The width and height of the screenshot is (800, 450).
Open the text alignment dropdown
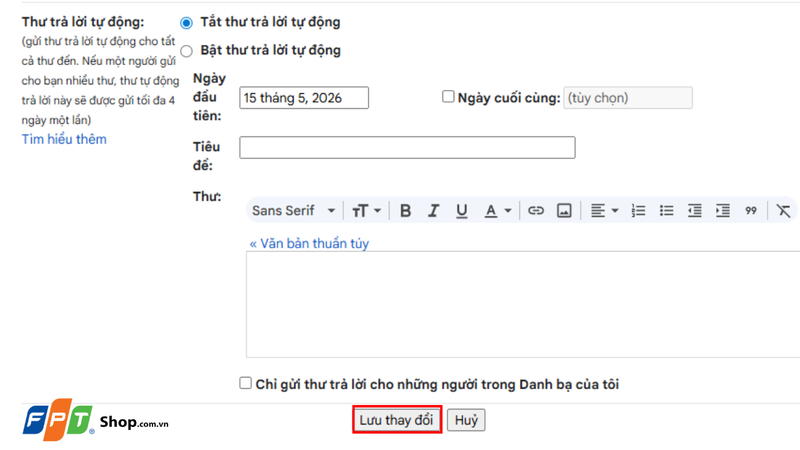604,211
